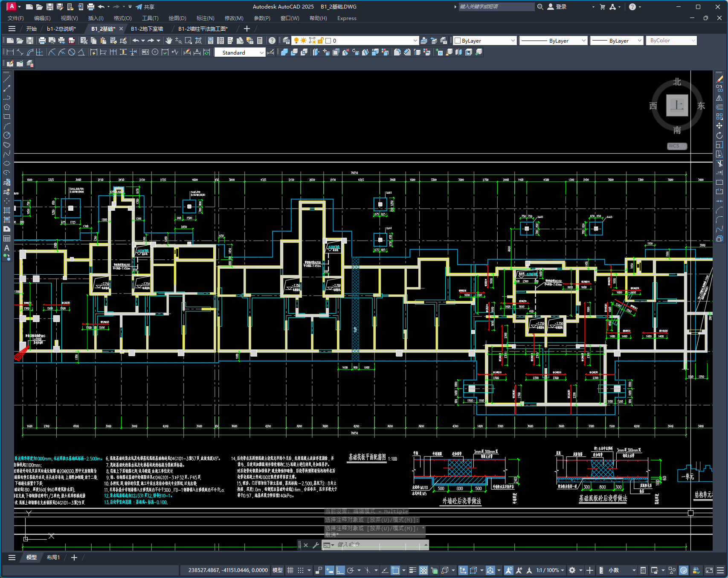Click the Plot printer icon

click(42, 41)
